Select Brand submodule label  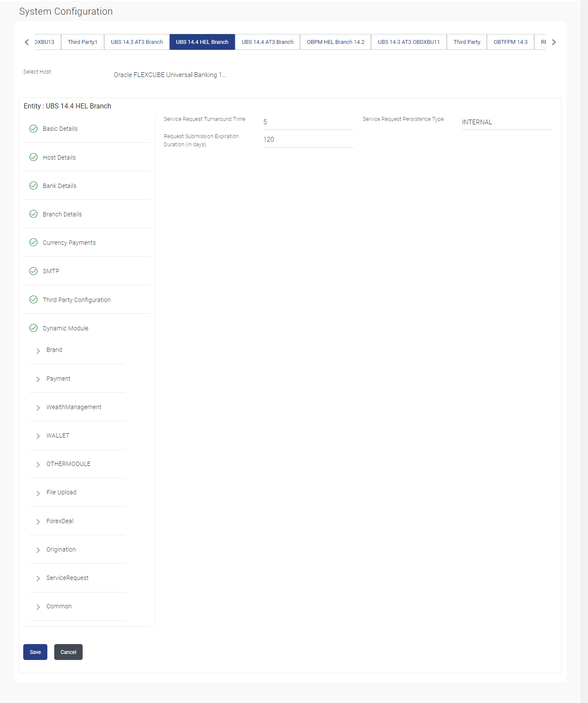(x=54, y=350)
